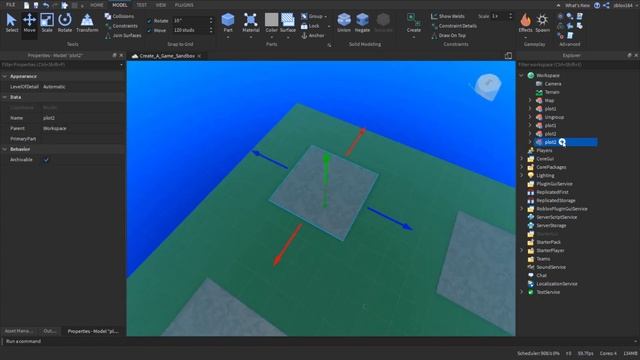Screen dimensions: 640x360
Task: Collapse the Workspace tree node
Action: click(x=521, y=75)
